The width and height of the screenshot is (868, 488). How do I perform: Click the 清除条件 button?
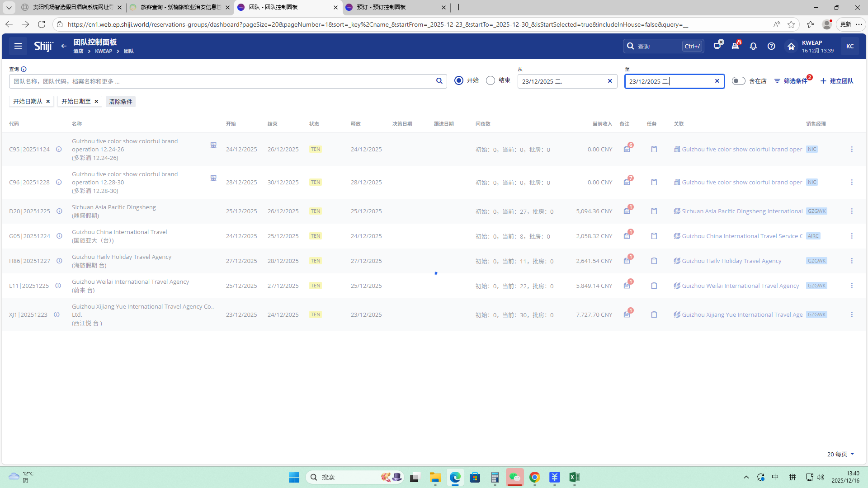[x=120, y=102]
